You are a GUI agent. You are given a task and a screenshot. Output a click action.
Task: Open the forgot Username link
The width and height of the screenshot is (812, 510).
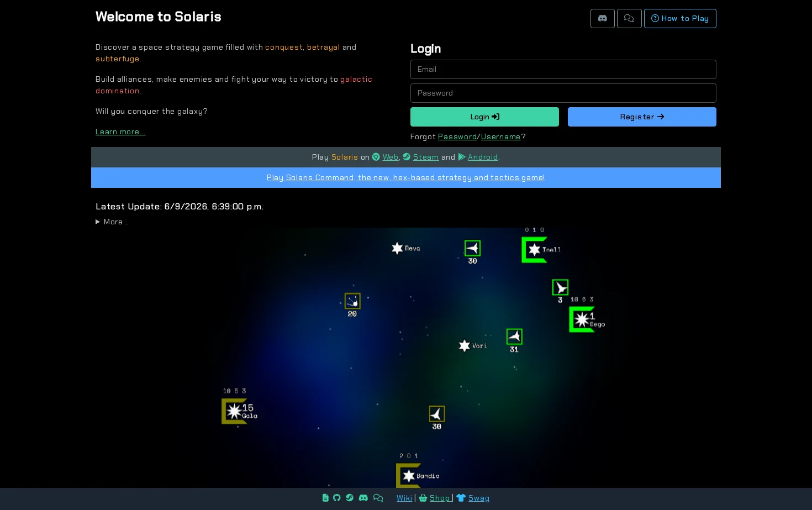[501, 136]
